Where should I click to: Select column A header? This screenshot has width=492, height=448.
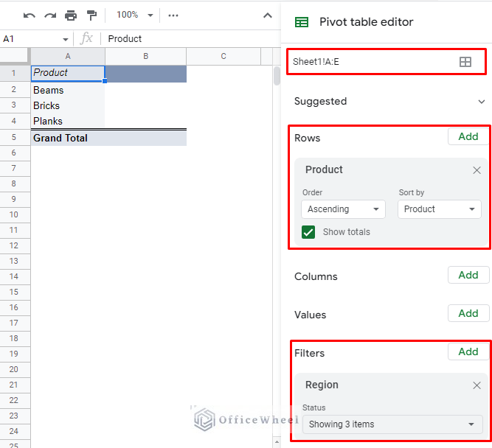[67, 57]
